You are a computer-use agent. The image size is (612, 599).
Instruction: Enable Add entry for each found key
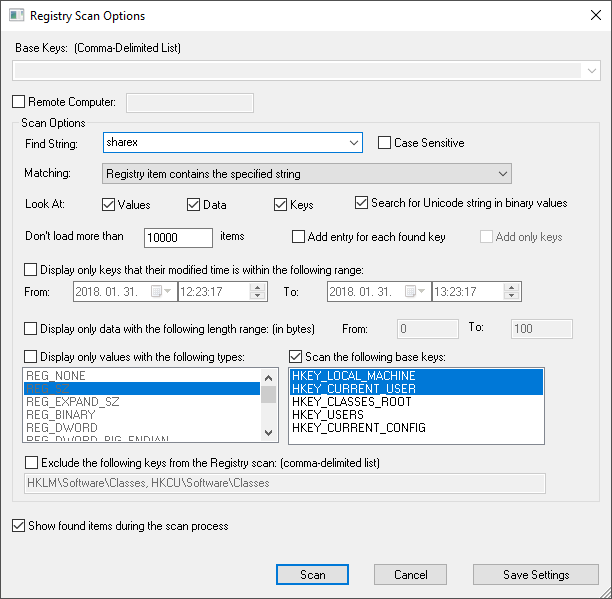point(298,237)
